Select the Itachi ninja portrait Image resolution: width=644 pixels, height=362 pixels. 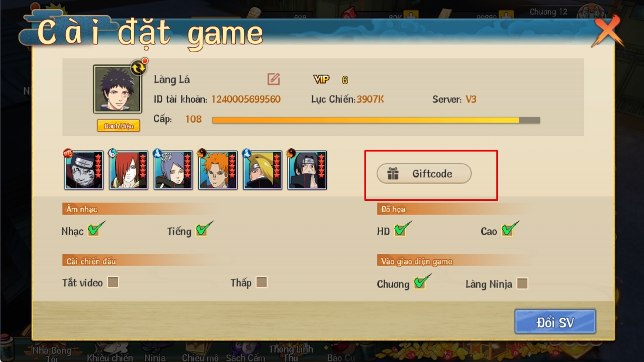[x=307, y=170]
